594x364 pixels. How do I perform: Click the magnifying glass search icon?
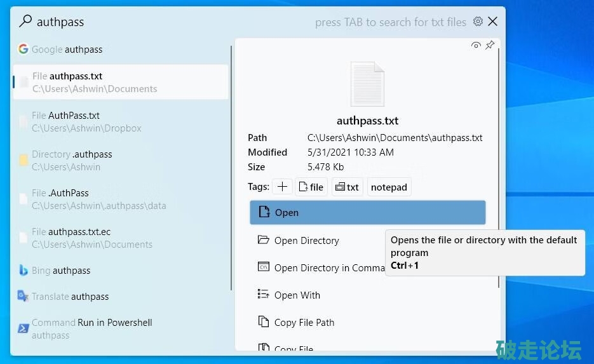coord(25,22)
